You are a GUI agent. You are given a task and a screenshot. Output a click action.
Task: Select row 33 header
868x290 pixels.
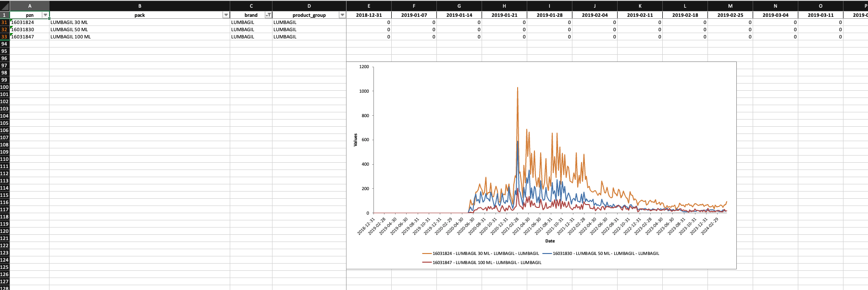[x=5, y=36]
